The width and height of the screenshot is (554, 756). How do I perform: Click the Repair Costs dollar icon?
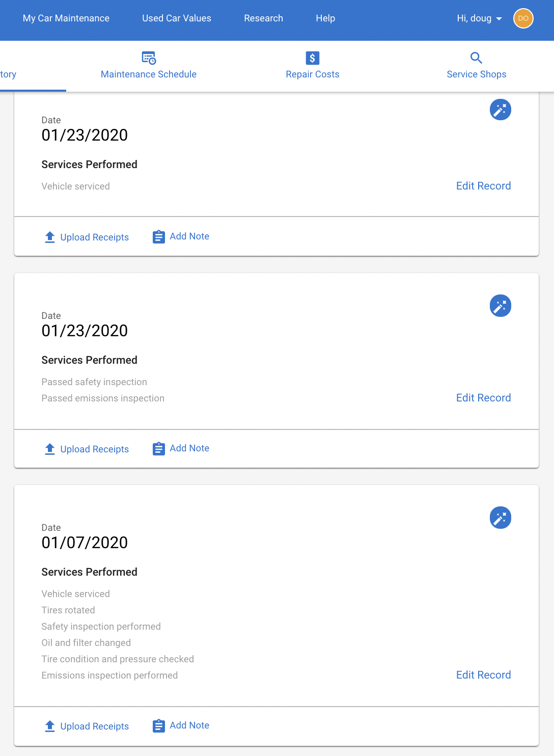[x=313, y=58]
